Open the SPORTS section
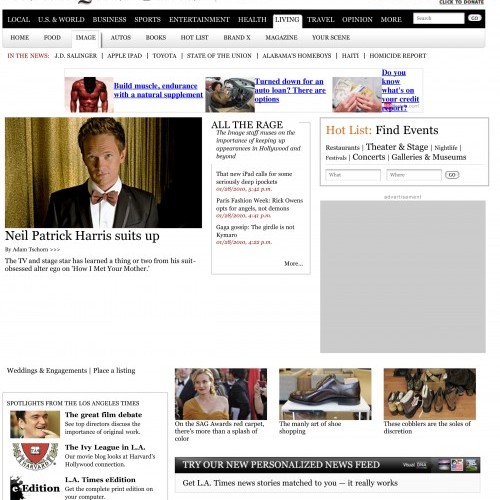This screenshot has width=500, height=500. [147, 20]
